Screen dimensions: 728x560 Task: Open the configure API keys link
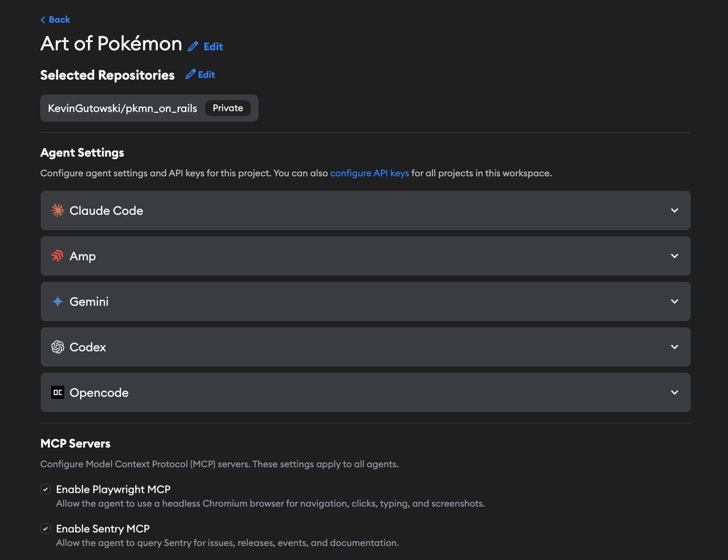[369, 173]
